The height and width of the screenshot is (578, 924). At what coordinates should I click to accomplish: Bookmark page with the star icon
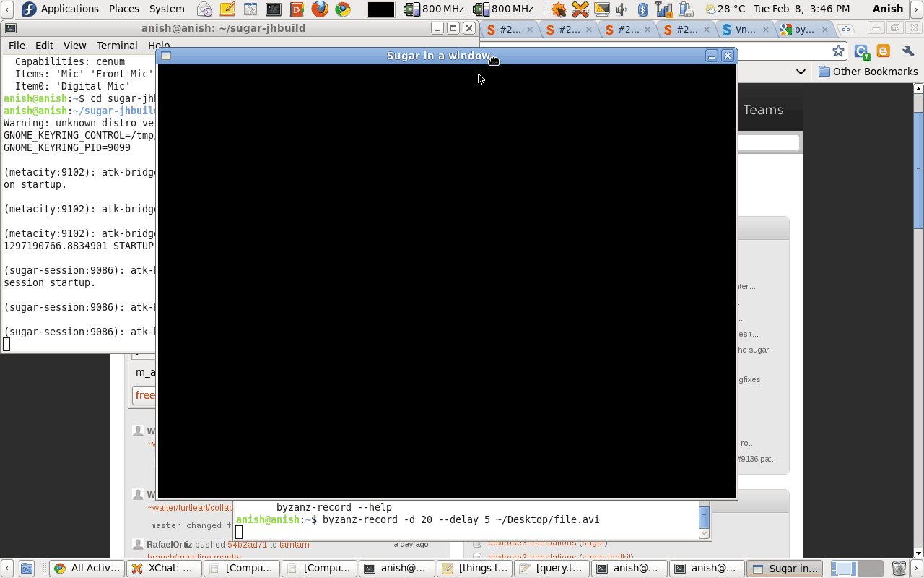tap(838, 51)
